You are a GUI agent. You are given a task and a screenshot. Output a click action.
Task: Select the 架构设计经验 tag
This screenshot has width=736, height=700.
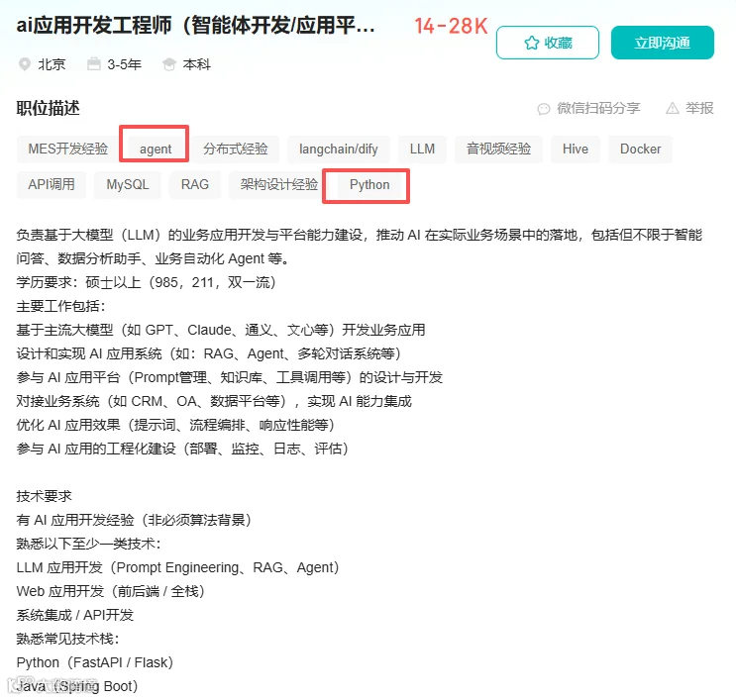click(x=279, y=185)
